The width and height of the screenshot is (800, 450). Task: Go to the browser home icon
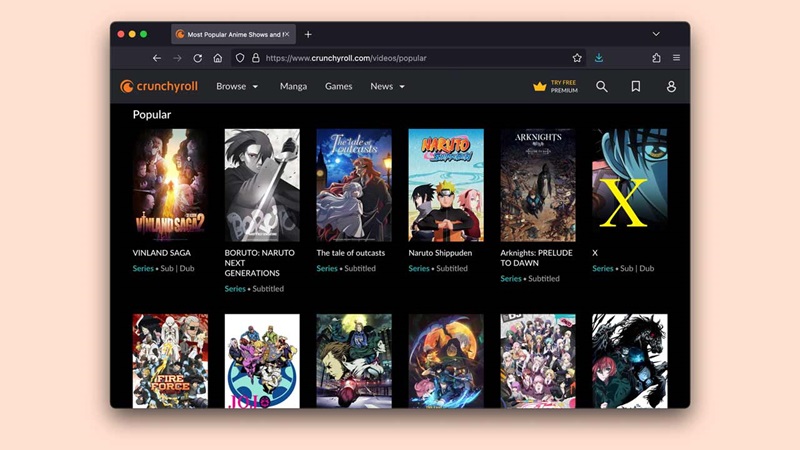tap(218, 58)
